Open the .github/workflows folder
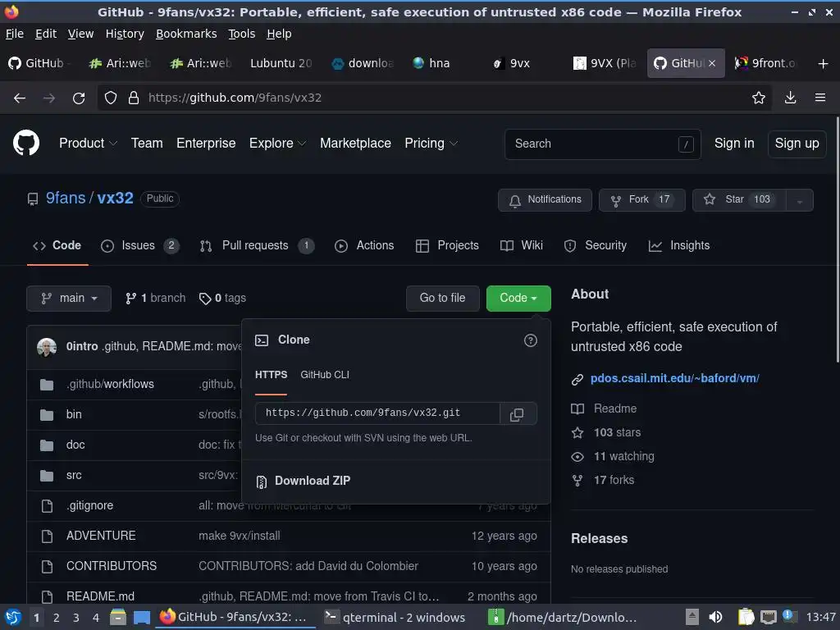The height and width of the screenshot is (630, 840). 110,384
